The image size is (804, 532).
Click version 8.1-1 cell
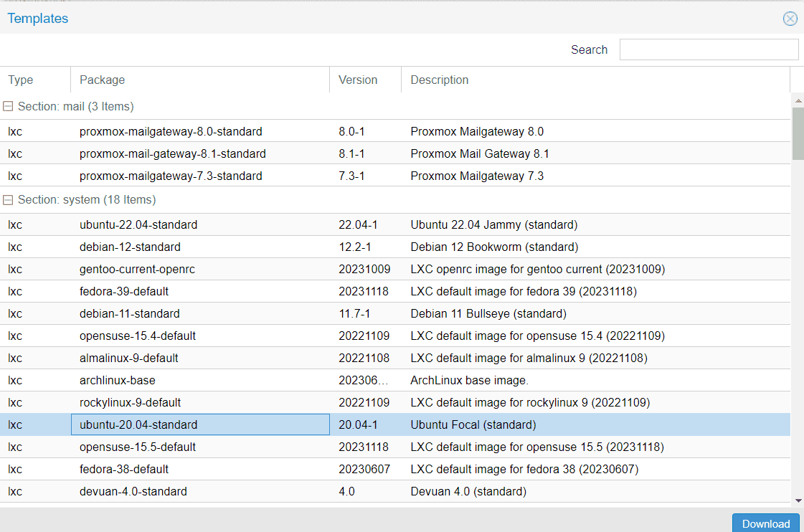tap(351, 153)
